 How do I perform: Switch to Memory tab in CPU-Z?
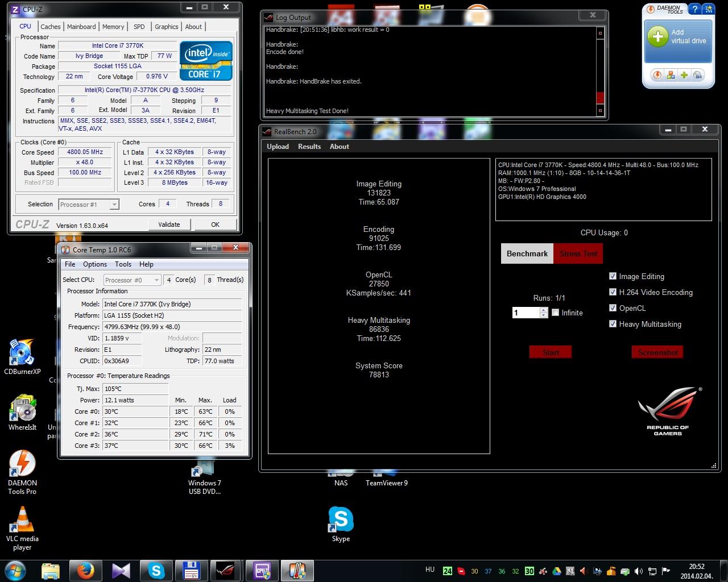pos(113,27)
